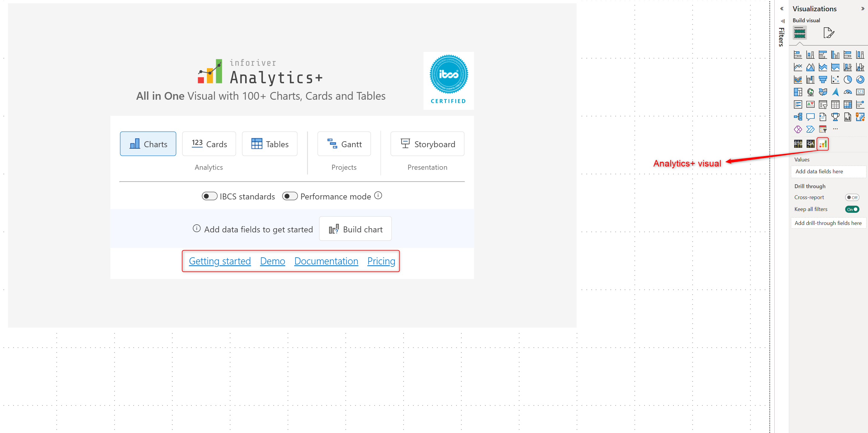Image resolution: width=868 pixels, height=433 pixels.
Task: Open the Format visual pane icon
Action: pyautogui.click(x=829, y=33)
